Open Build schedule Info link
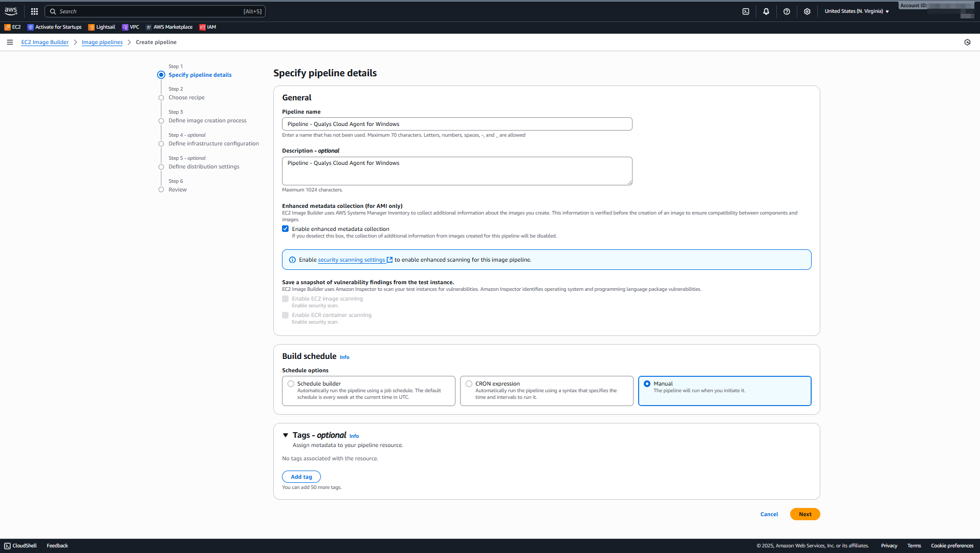Image resolution: width=980 pixels, height=553 pixels. click(x=344, y=357)
